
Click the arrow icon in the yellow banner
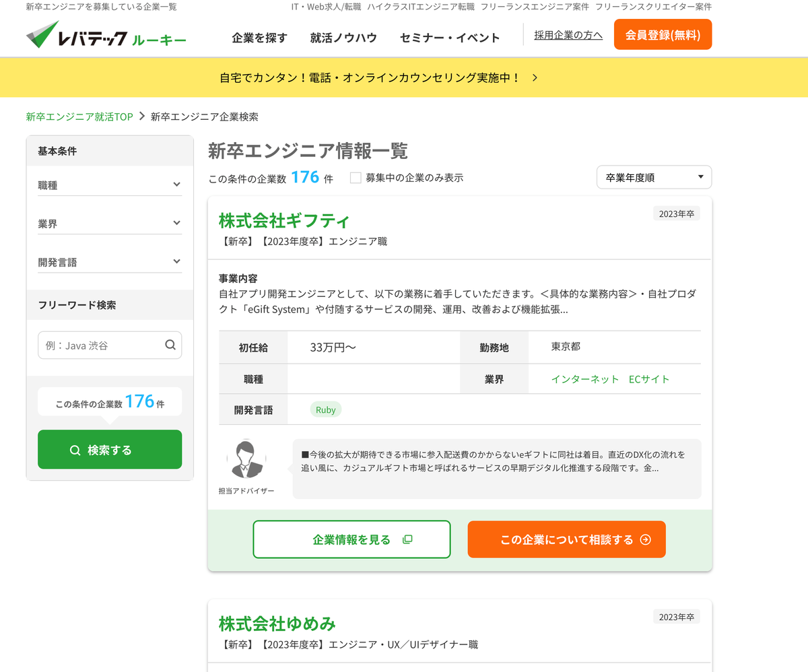(x=535, y=77)
